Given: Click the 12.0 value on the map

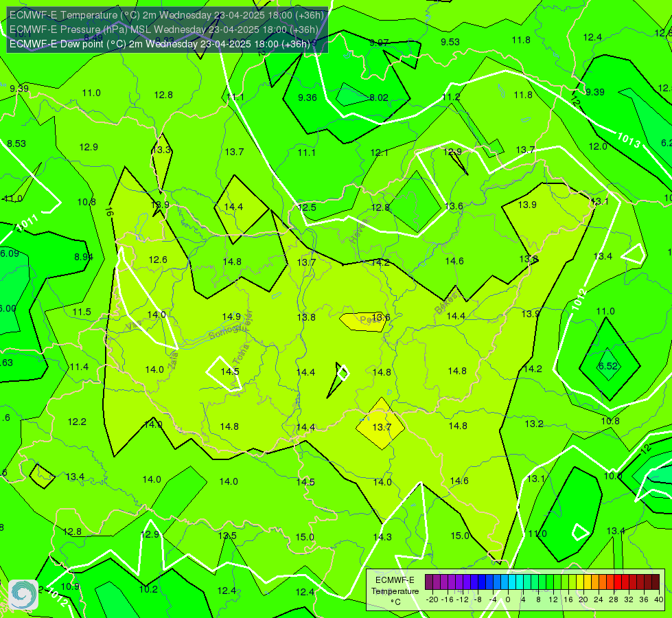Looking at the screenshot, I should click(x=598, y=147).
